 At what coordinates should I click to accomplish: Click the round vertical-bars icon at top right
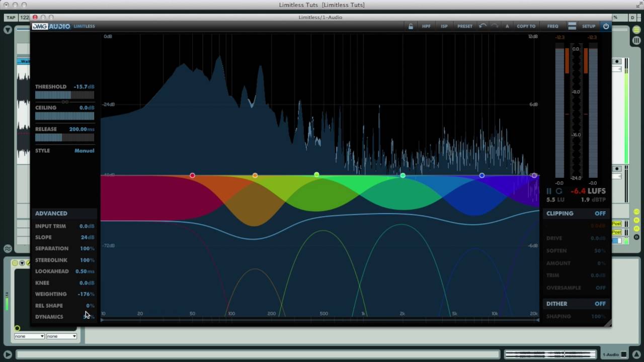pyautogui.click(x=636, y=40)
